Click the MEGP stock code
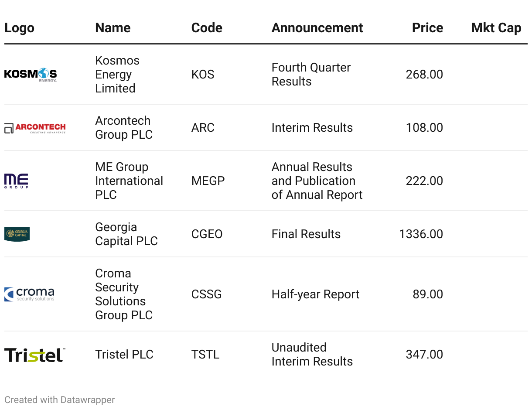Viewport: 532px width, 410px height. (208, 181)
